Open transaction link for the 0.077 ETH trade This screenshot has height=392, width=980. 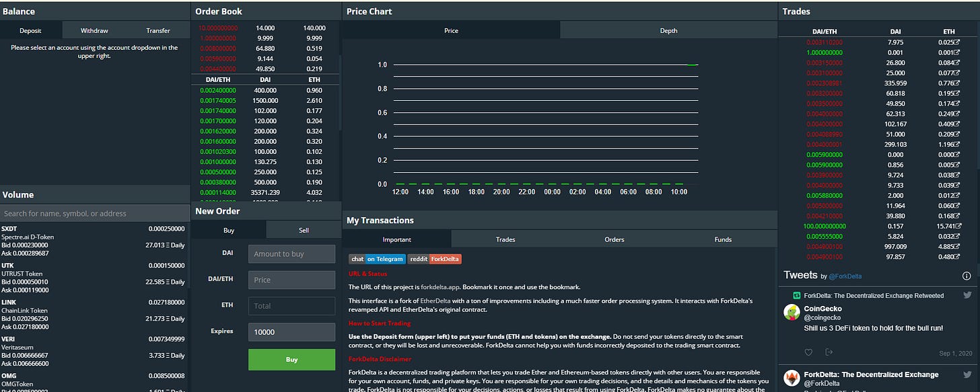point(958,73)
